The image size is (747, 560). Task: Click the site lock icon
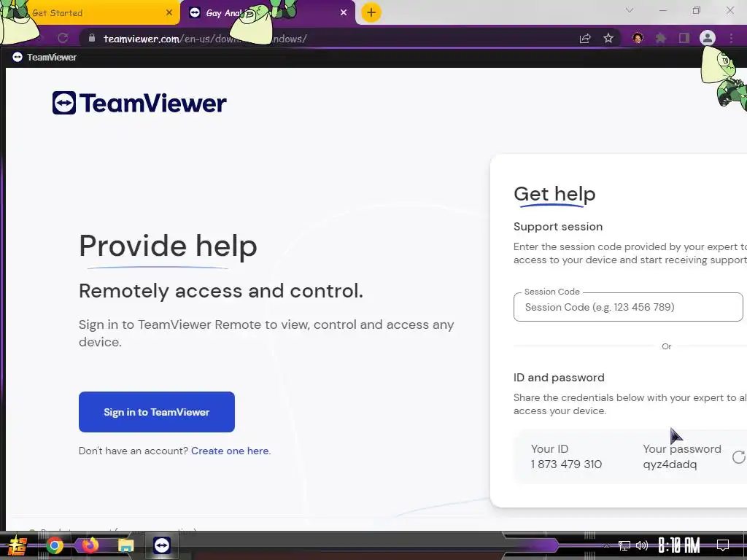click(91, 38)
